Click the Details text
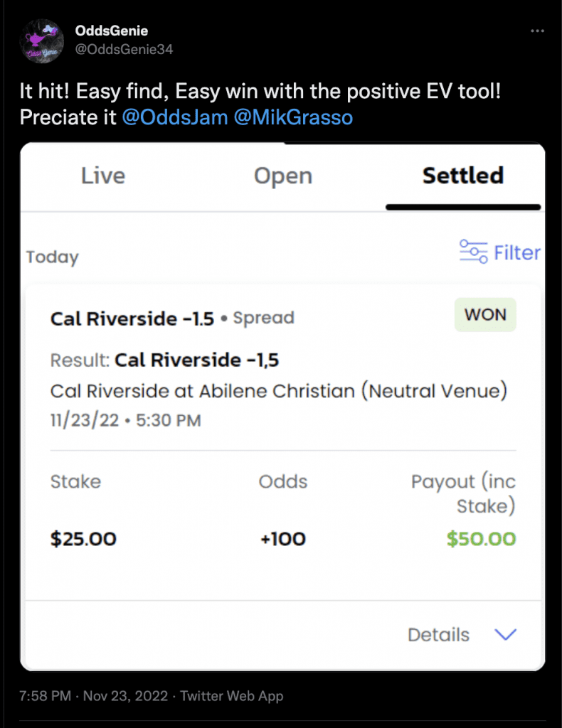This screenshot has height=728, width=562. tap(438, 635)
